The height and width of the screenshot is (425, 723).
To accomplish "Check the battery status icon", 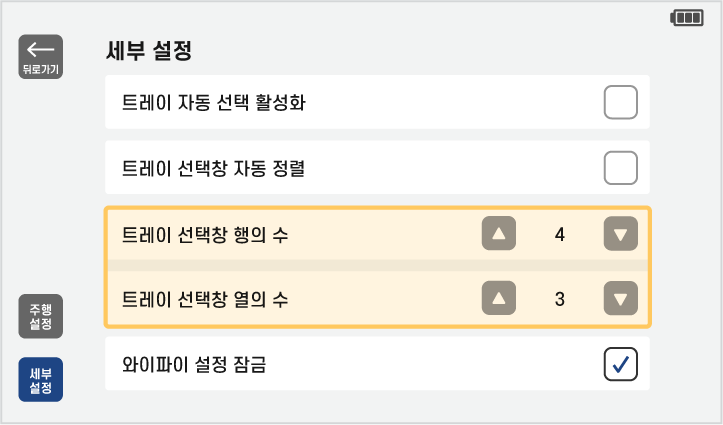I will pos(687,18).
